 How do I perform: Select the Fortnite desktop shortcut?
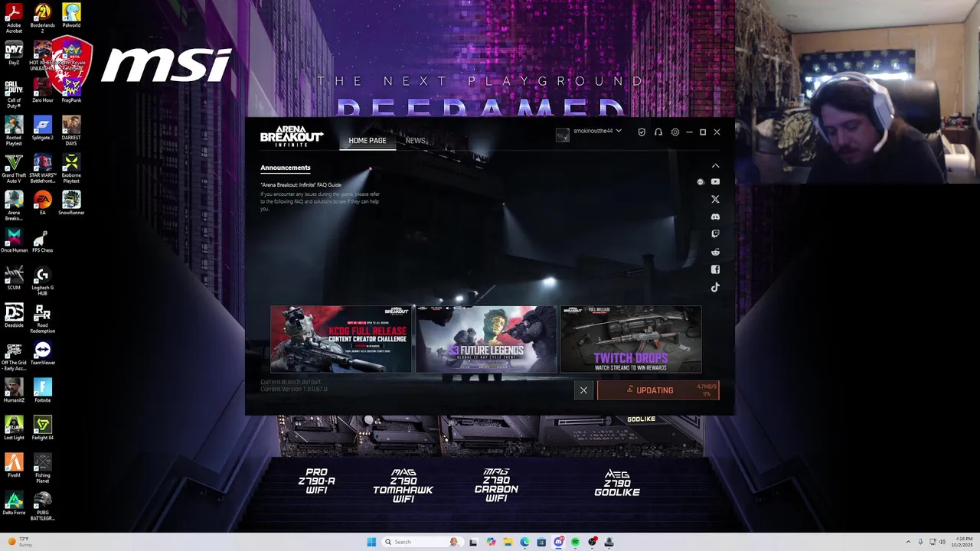point(43,390)
